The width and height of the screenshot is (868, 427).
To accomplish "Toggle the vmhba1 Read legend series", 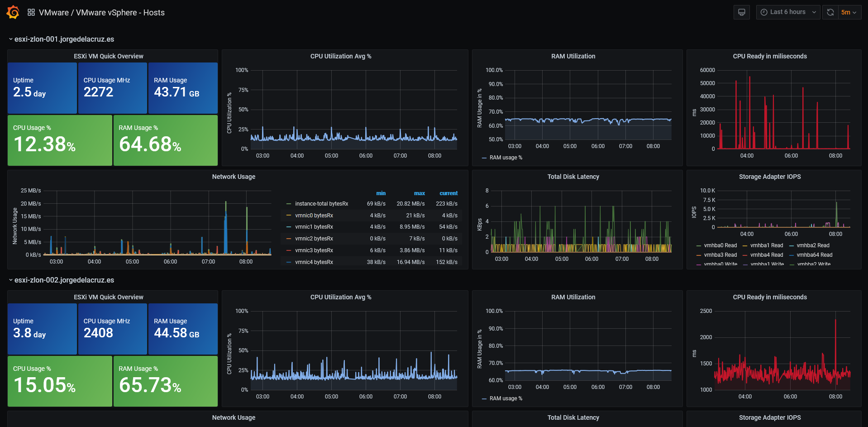I will click(767, 245).
